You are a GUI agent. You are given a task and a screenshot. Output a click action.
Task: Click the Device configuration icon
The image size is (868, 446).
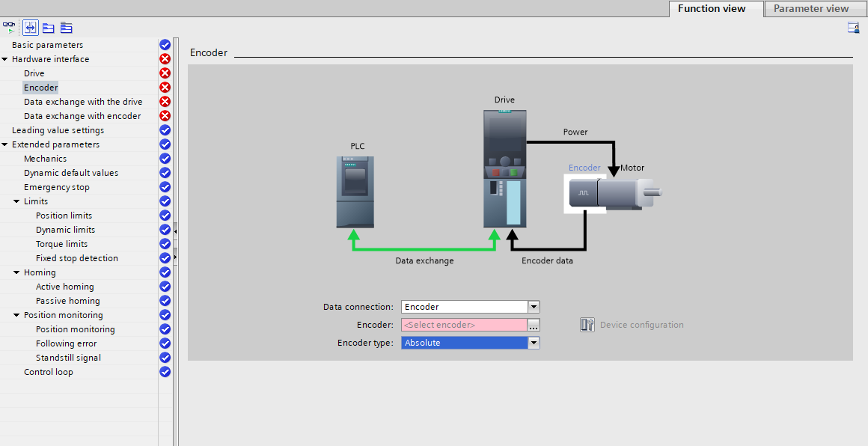pyautogui.click(x=587, y=325)
